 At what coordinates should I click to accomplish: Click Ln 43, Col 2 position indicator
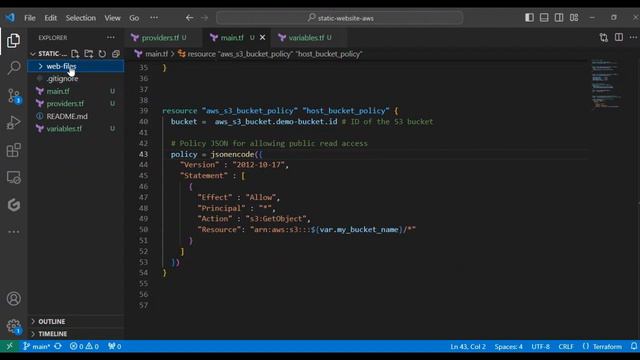point(468,347)
